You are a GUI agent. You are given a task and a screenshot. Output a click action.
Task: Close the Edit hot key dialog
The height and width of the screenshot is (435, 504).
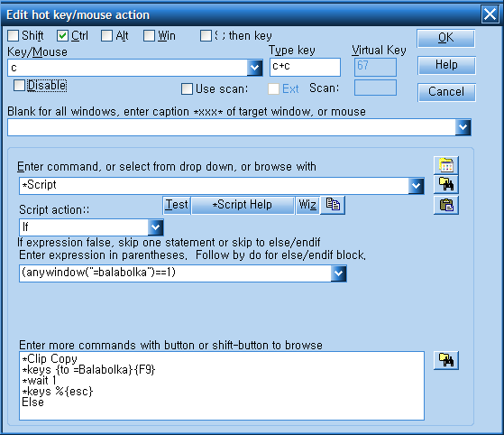tap(490, 14)
